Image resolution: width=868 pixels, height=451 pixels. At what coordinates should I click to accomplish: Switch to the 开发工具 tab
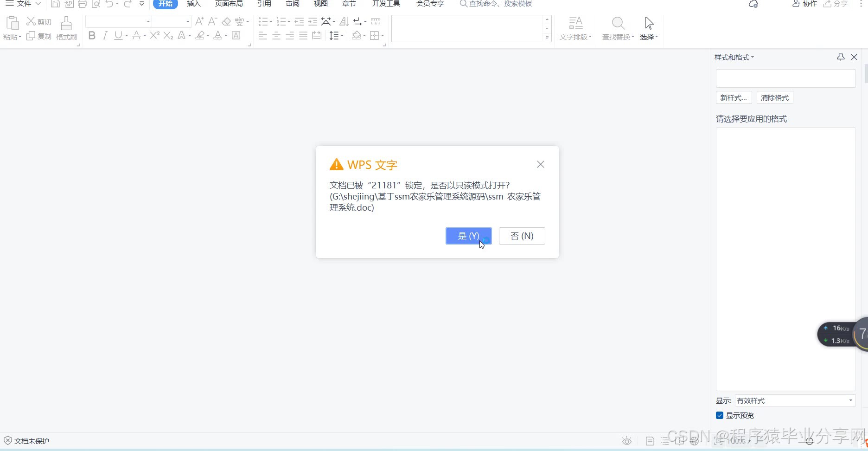click(386, 4)
